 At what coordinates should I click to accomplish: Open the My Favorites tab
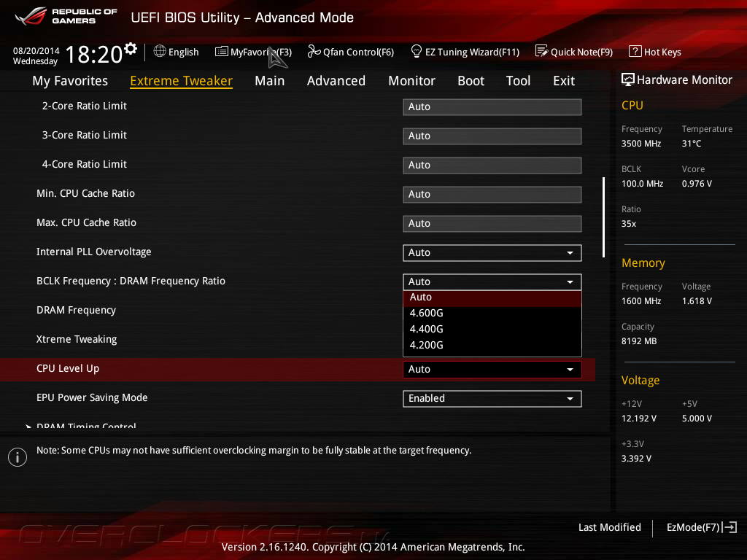click(70, 80)
